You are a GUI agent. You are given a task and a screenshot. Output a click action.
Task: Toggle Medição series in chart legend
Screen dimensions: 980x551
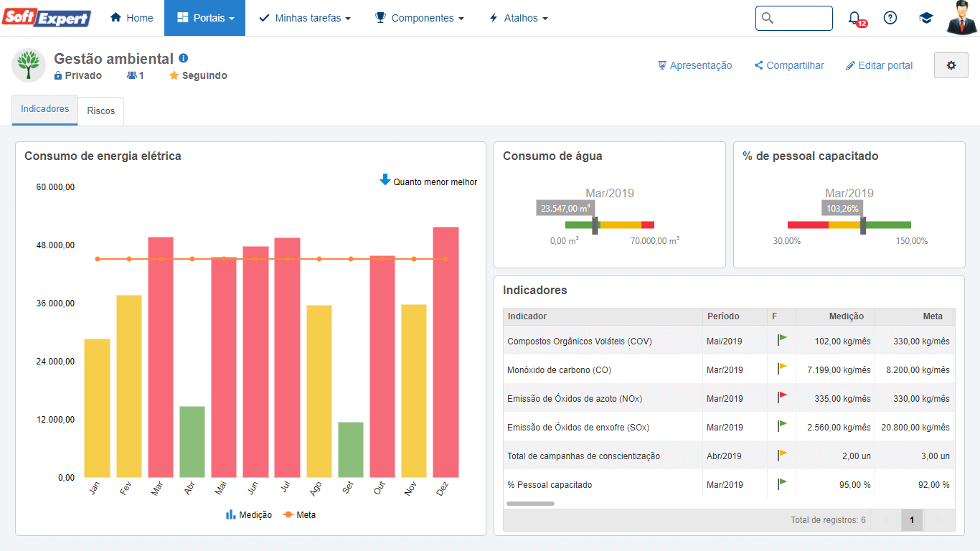pyautogui.click(x=249, y=515)
